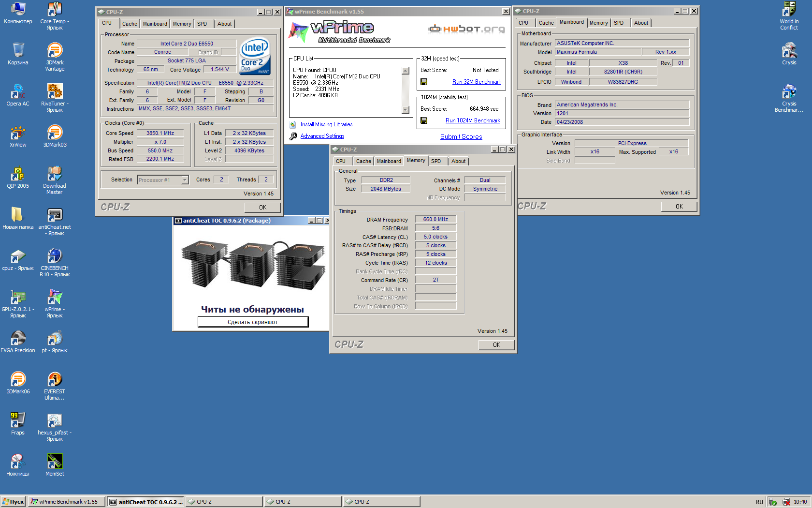
Task: Open Mainboard tab in the CPU-Z memory window
Action: (389, 161)
